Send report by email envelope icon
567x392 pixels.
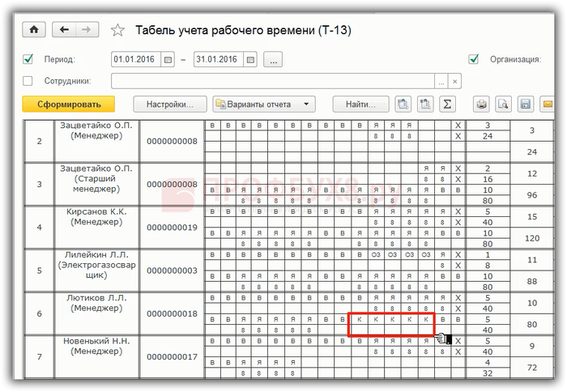[x=547, y=104]
